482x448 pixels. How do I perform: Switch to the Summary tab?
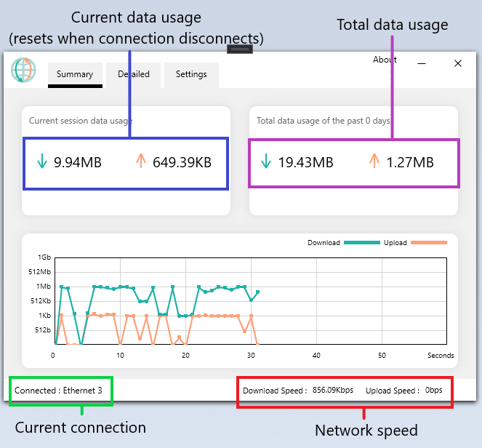point(75,74)
